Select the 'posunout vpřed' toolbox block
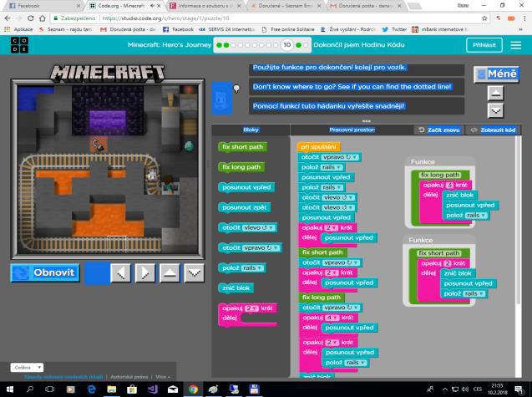 click(246, 187)
